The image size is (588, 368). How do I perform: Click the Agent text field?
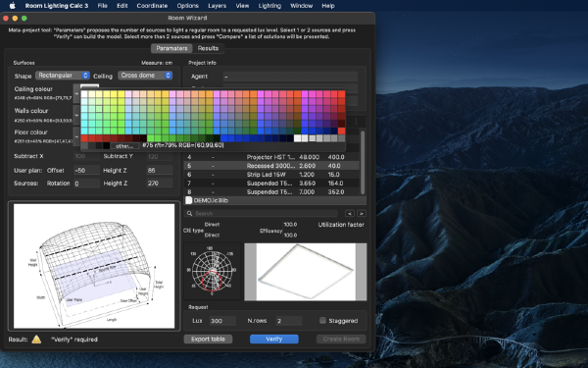pyautogui.click(x=290, y=77)
